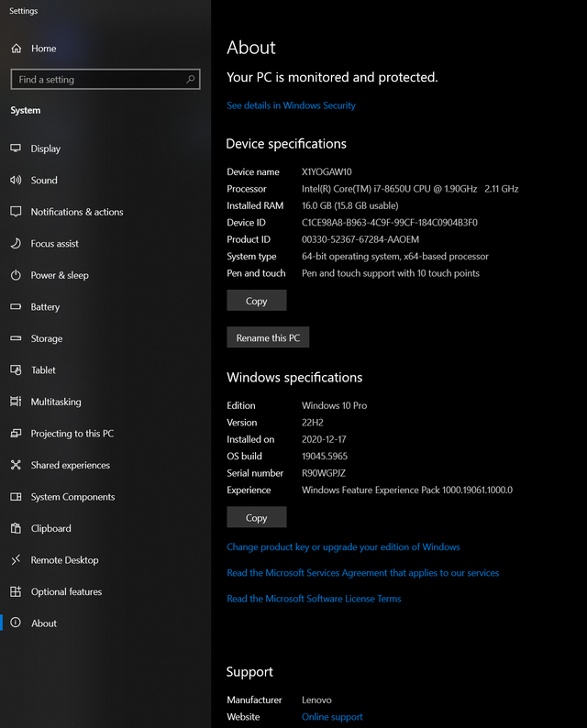The image size is (587, 728).
Task: Click the Clipboard icon
Action: (x=16, y=528)
